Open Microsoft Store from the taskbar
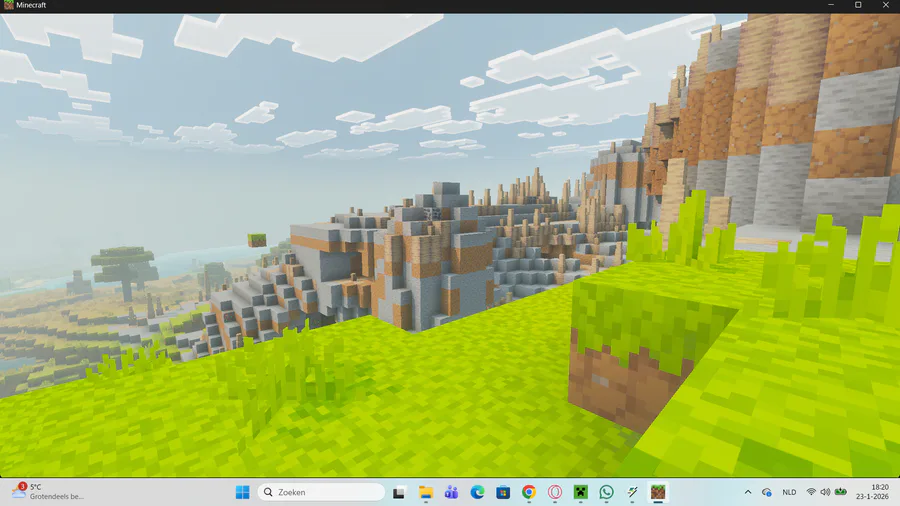900x506 pixels. [x=503, y=492]
